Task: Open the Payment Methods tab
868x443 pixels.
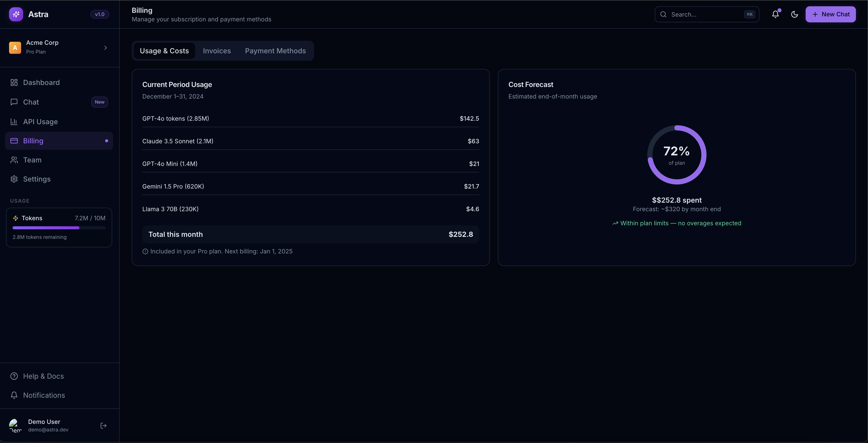Action: pyautogui.click(x=275, y=51)
